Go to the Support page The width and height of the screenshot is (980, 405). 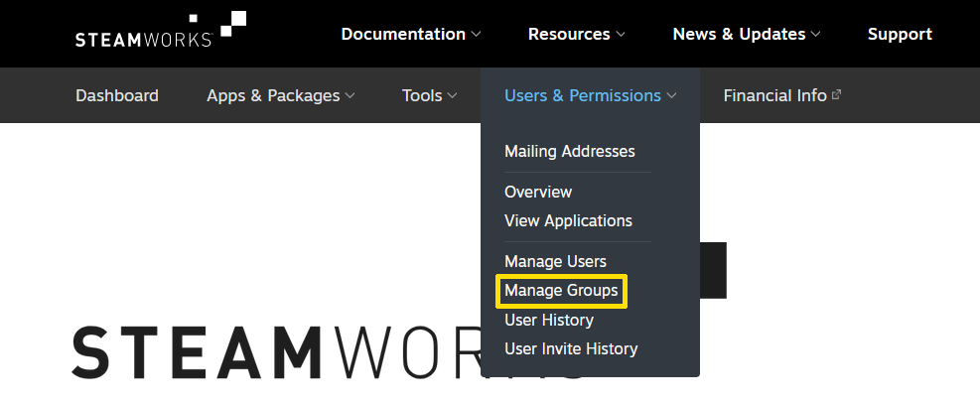click(900, 34)
